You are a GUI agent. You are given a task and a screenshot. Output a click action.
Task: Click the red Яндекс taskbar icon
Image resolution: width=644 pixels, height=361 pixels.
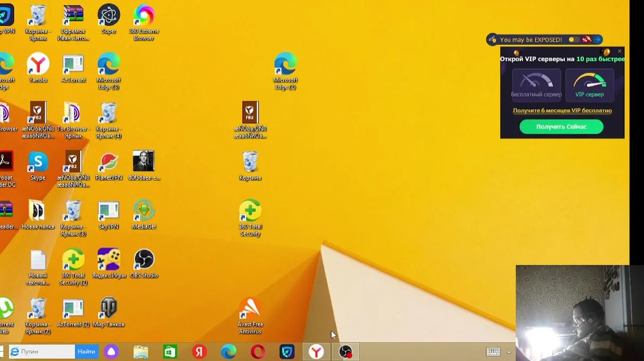click(199, 352)
